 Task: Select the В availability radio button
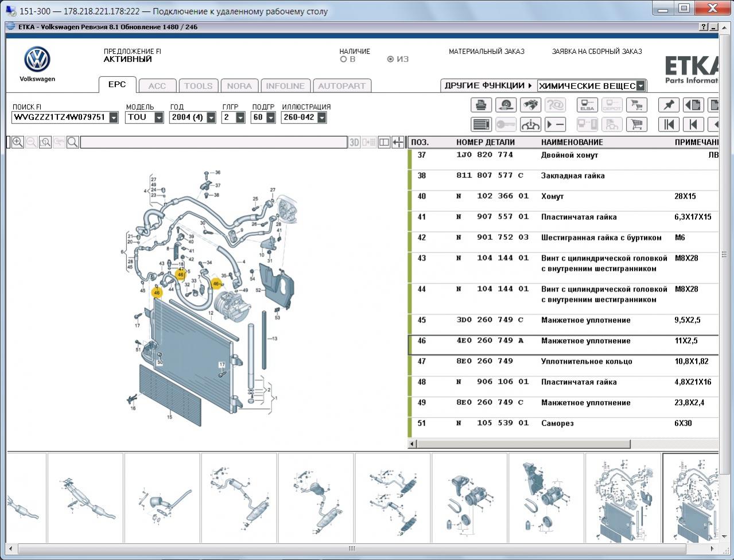(344, 59)
